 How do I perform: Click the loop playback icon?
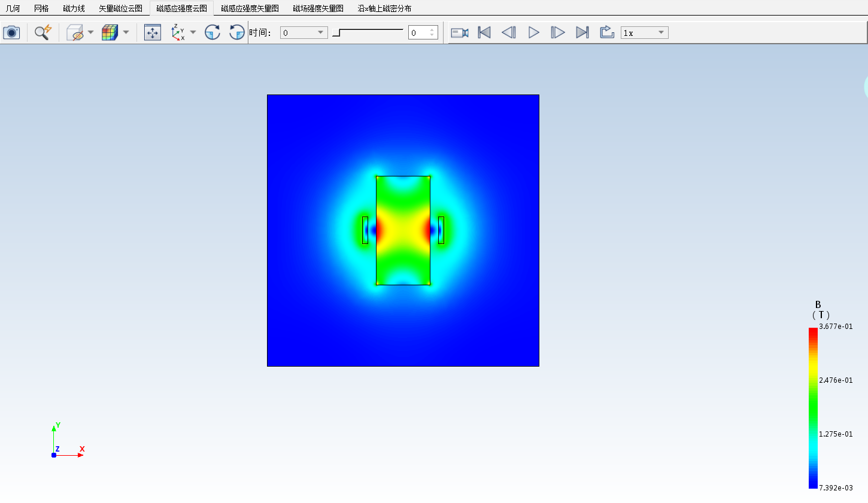click(x=607, y=32)
